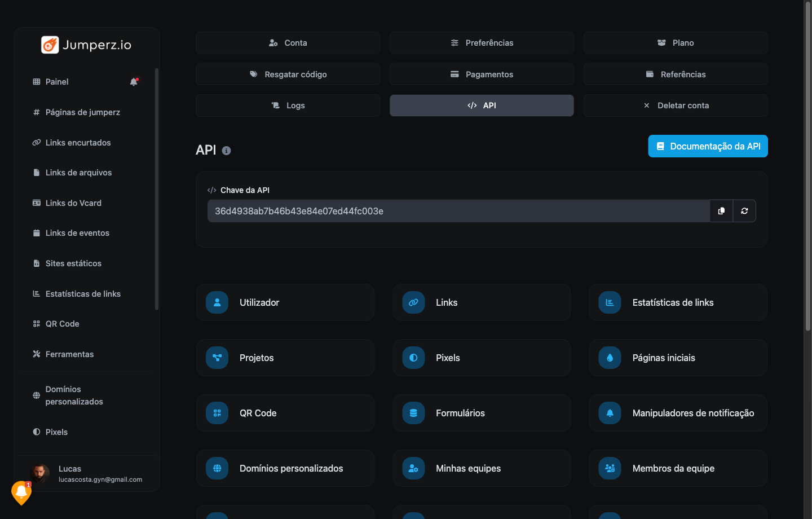Select the active API tab

482,105
